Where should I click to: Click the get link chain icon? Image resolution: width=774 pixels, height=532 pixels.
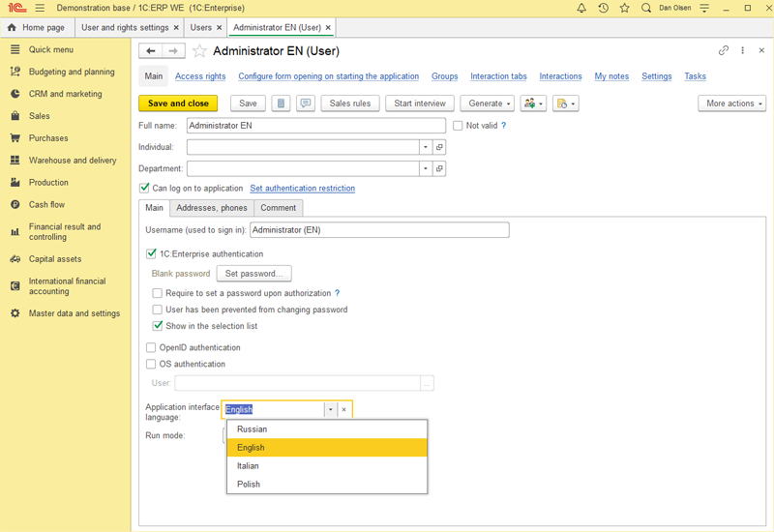pos(724,50)
